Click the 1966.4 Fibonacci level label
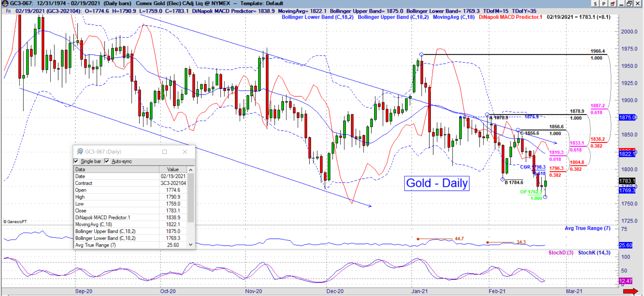The width and height of the screenshot is (644, 296). click(598, 51)
